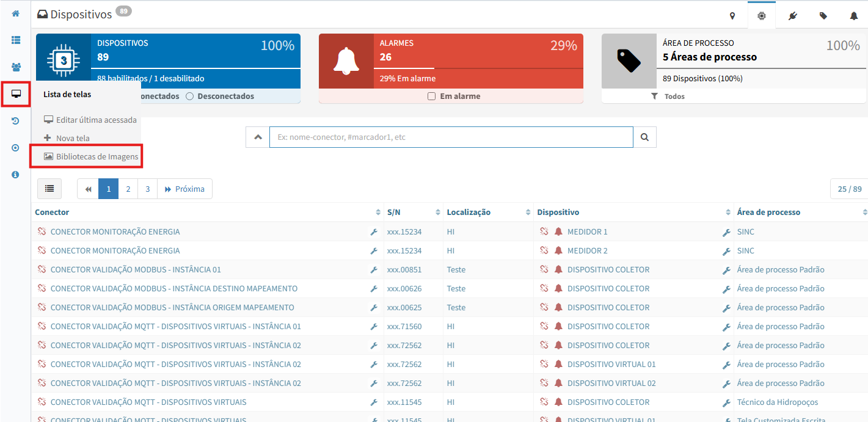The image size is (868, 422).
Task: Click the magnifier search button
Action: (x=644, y=137)
